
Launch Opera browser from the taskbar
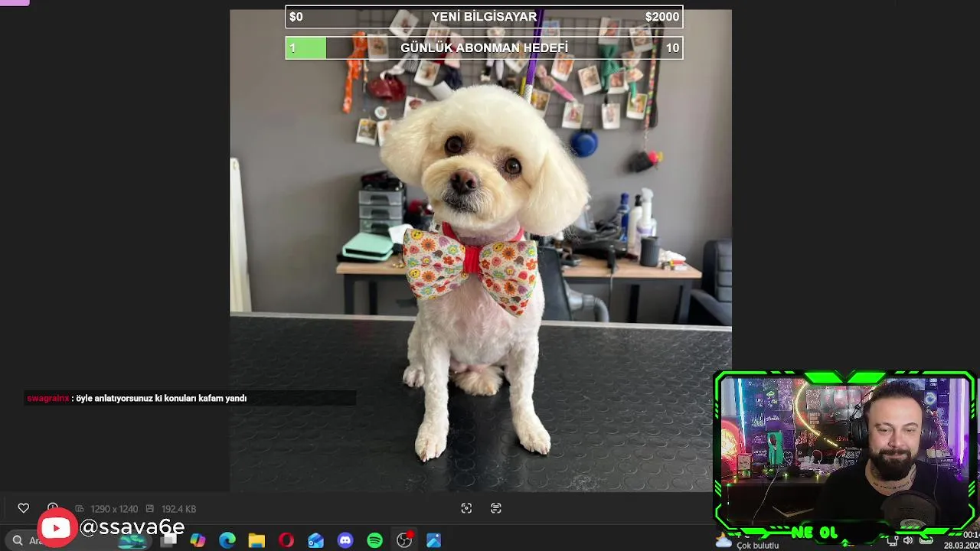pos(286,540)
